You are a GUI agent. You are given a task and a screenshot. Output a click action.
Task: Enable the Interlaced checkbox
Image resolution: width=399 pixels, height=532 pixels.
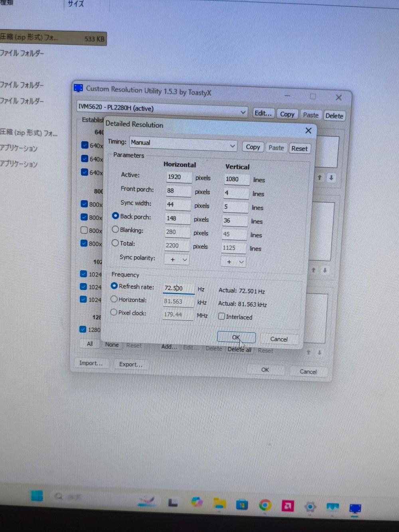click(221, 316)
